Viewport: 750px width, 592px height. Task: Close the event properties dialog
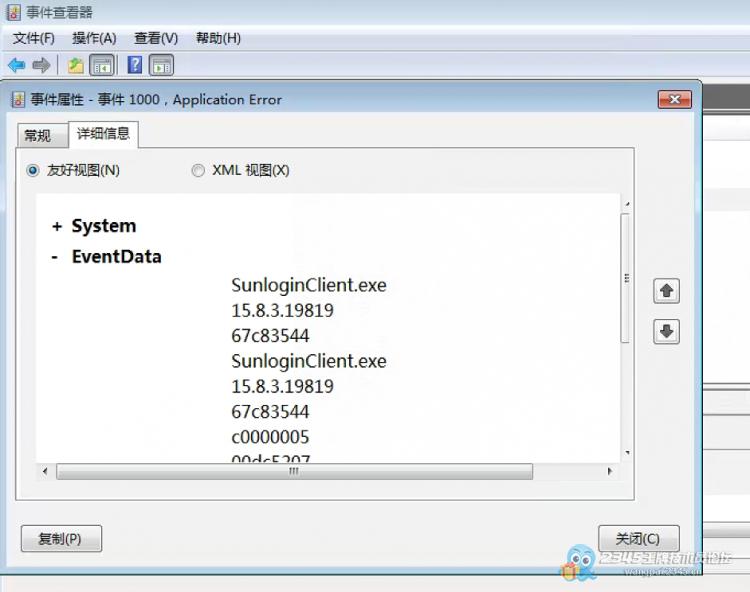tap(674, 99)
